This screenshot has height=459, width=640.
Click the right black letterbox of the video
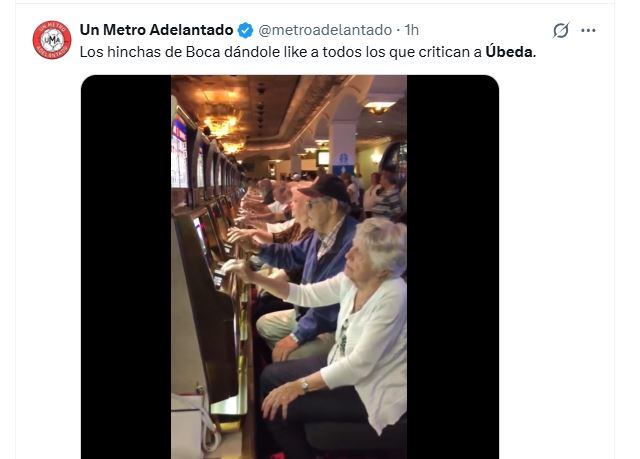click(453, 267)
